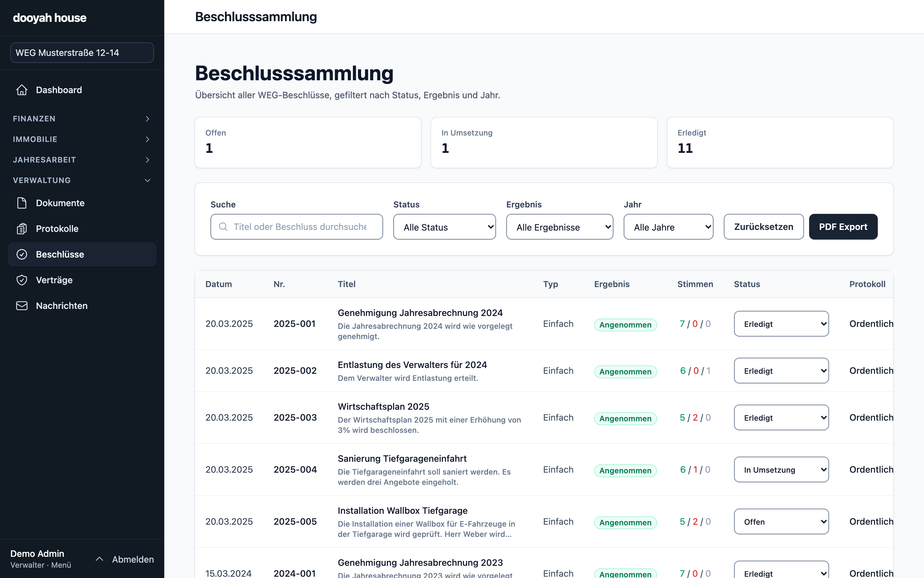The height and width of the screenshot is (578, 924).
Task: Open Verträge menu item
Action: click(82, 280)
